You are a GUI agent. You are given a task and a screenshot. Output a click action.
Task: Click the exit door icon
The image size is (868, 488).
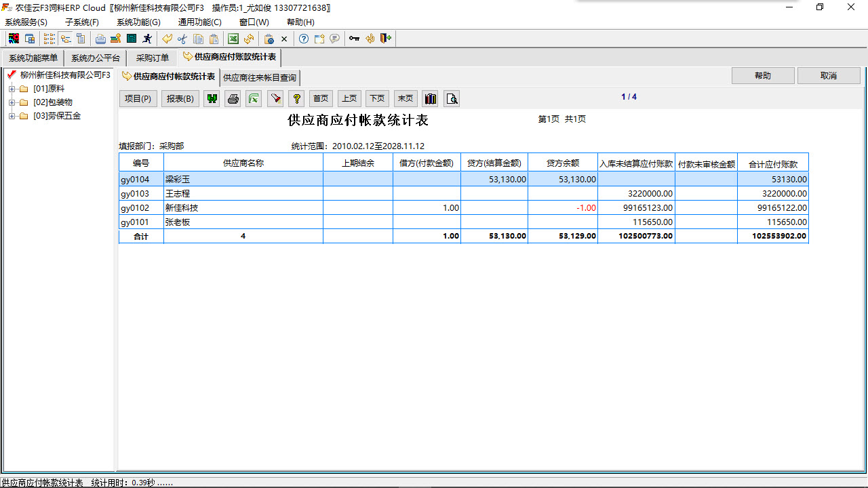[385, 39]
